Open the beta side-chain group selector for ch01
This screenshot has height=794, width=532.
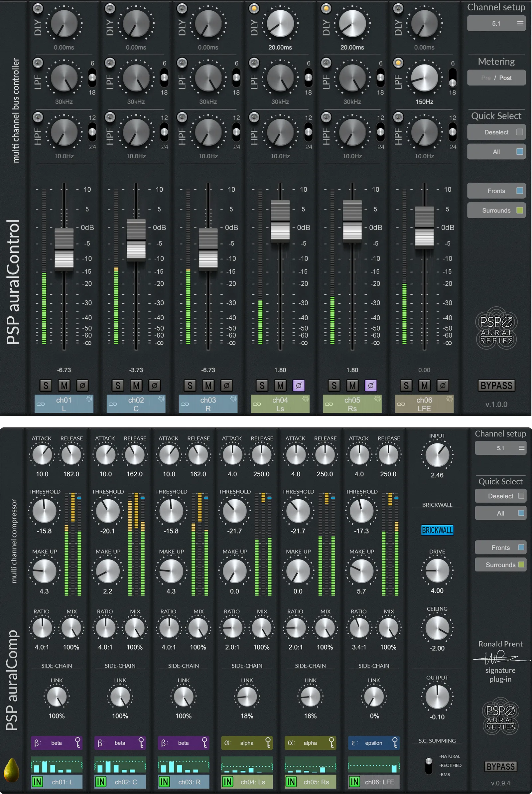coord(57,743)
